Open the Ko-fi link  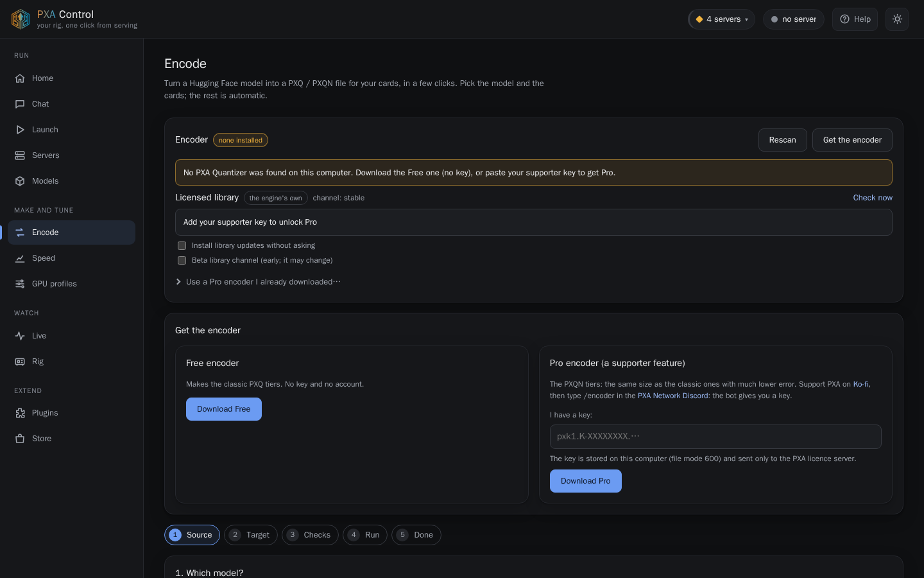(x=861, y=384)
